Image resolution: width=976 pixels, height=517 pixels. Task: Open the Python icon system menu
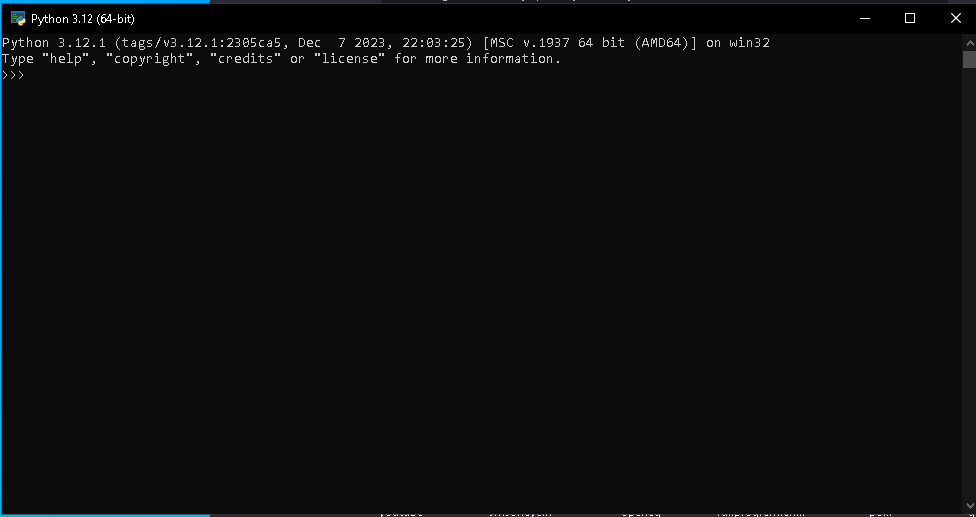click(18, 19)
